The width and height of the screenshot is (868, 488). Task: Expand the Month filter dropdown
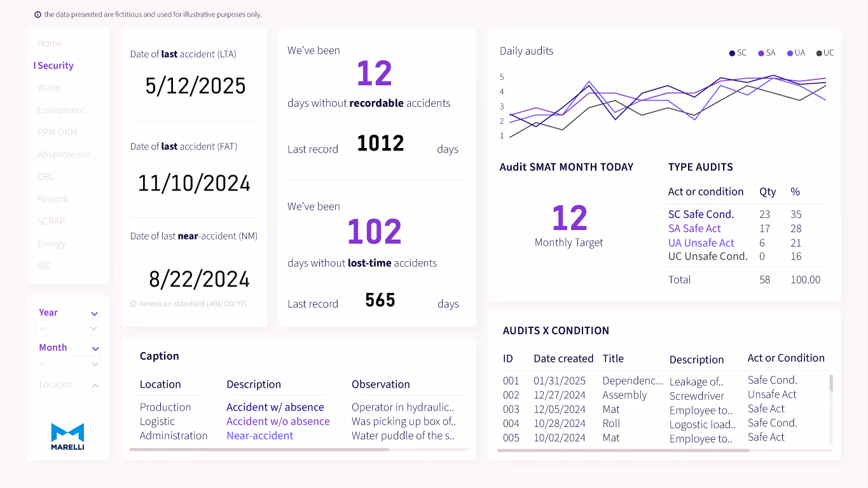(x=94, y=348)
